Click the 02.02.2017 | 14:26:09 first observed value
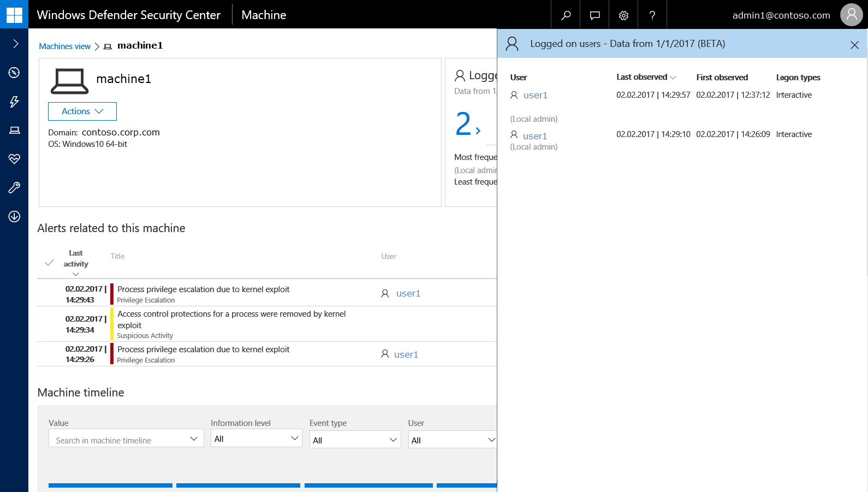868x492 pixels. coord(733,134)
